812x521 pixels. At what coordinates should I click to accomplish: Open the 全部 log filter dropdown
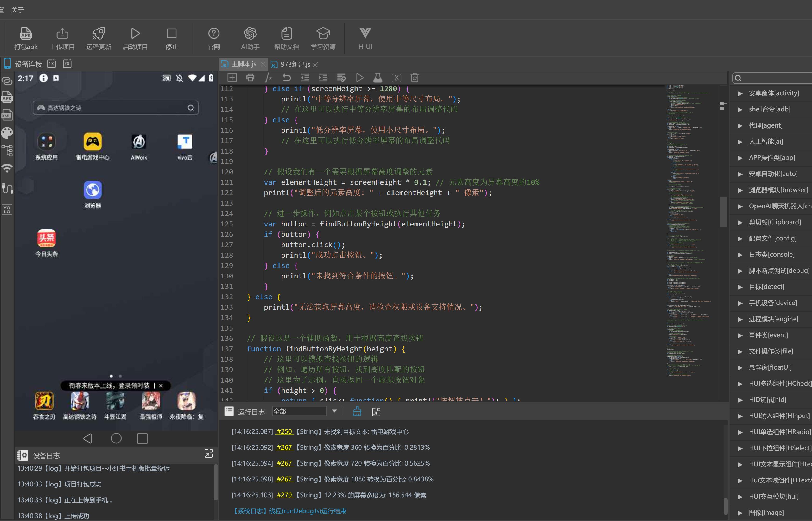click(334, 411)
